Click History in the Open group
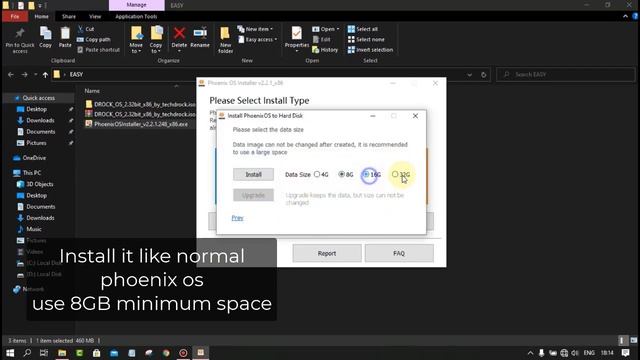 [325, 50]
